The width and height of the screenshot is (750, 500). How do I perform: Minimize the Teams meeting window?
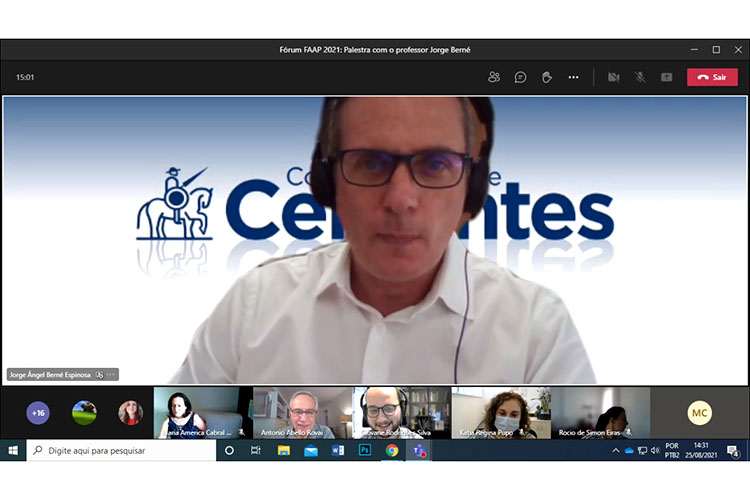[x=694, y=49]
